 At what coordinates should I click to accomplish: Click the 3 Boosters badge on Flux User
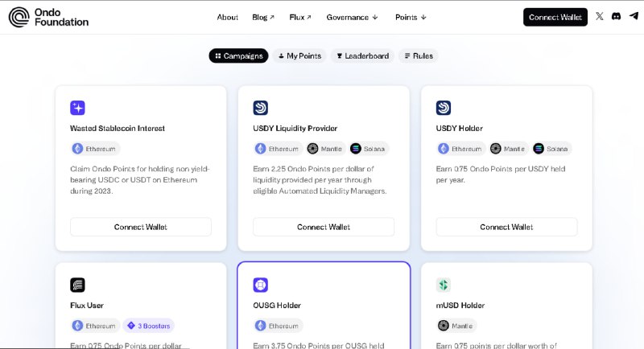click(149, 326)
